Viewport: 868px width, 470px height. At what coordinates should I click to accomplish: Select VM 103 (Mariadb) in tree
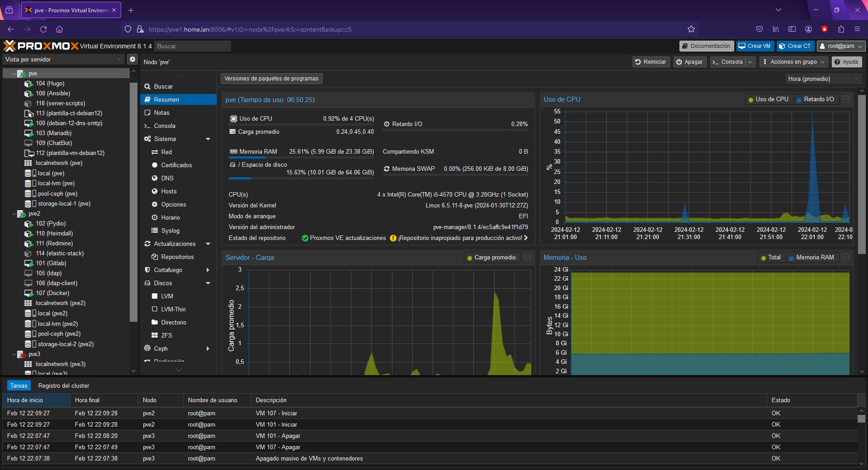pos(53,133)
